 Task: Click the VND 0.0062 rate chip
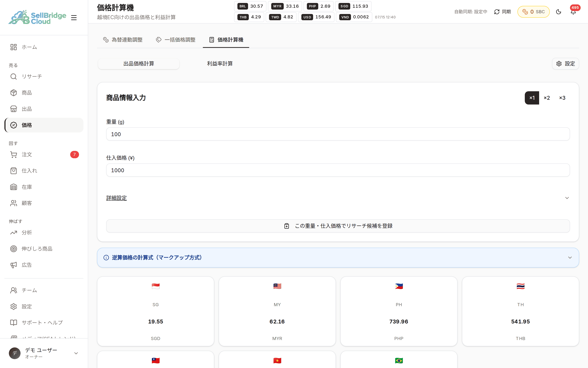click(x=354, y=17)
